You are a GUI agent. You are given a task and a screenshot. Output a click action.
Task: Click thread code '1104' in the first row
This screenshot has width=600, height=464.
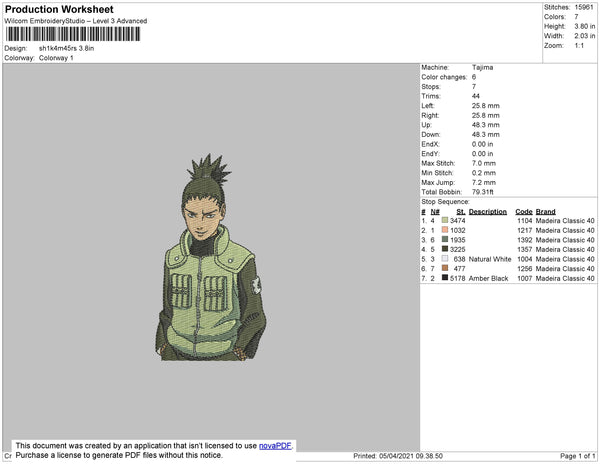[x=525, y=221]
